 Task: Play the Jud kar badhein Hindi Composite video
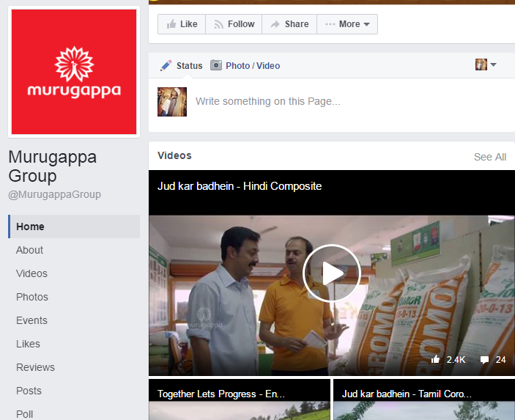point(332,273)
